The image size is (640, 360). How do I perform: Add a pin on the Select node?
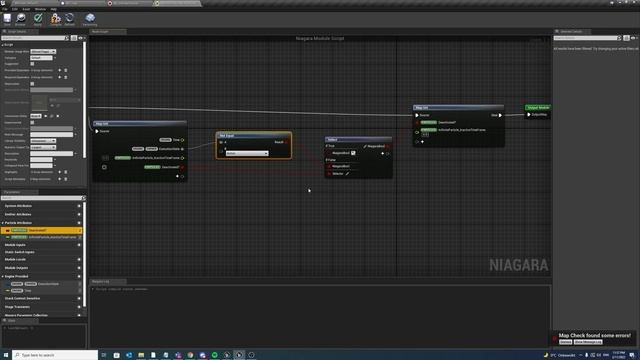pyautogui.click(x=382, y=153)
